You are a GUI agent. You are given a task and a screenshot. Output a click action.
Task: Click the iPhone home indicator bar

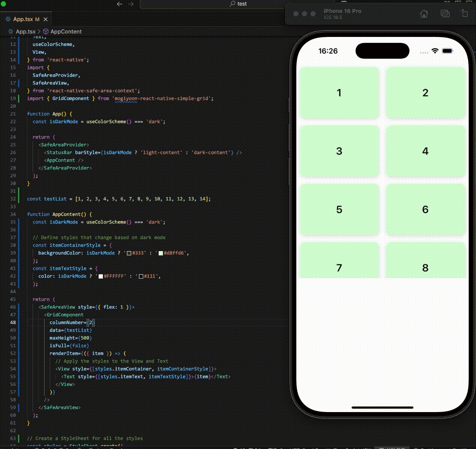[382, 407]
